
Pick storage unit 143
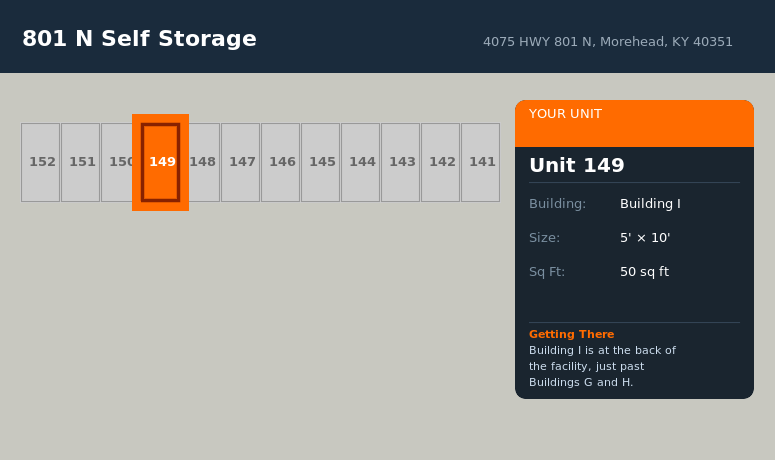click(x=401, y=162)
